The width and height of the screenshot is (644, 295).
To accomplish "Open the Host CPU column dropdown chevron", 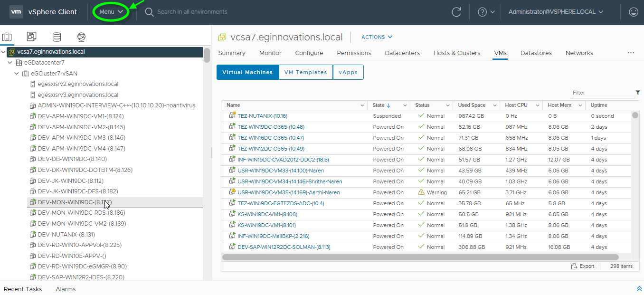I will pyautogui.click(x=537, y=105).
